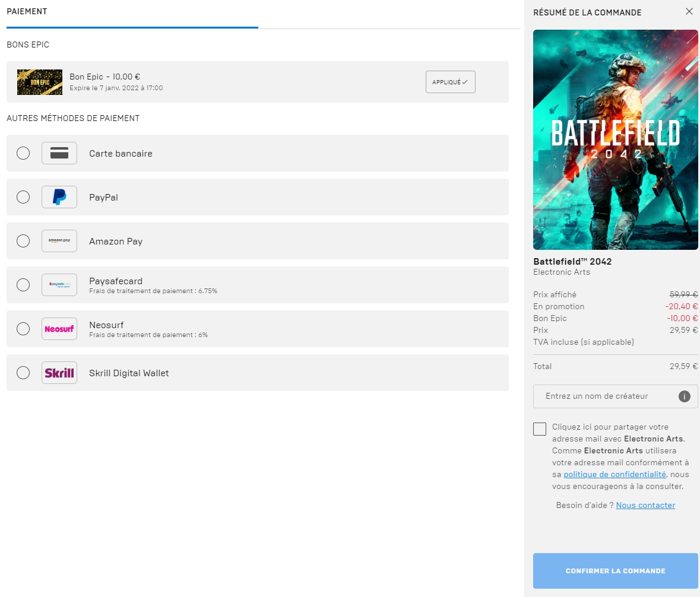Viewport: 700px width, 597px height.
Task: Click the Battlefield™ 2042 title text
Action: [572, 262]
